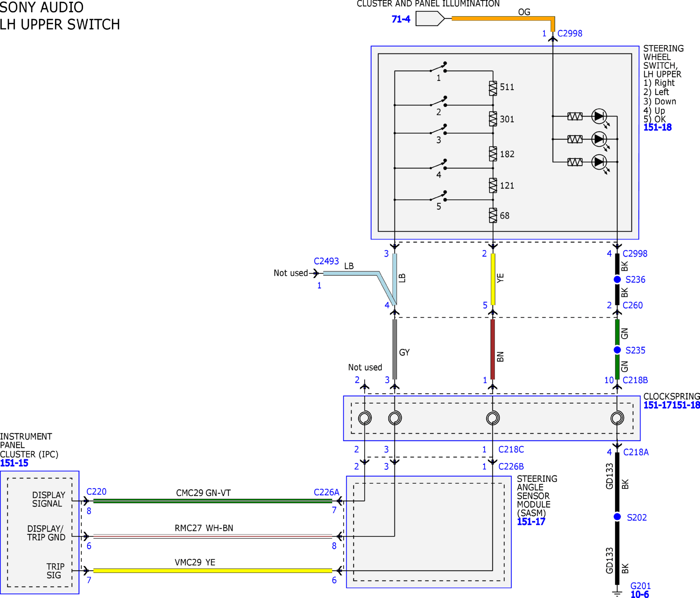Open the 151-18 link under the switch legend
700x598 pixels.
click(x=657, y=127)
